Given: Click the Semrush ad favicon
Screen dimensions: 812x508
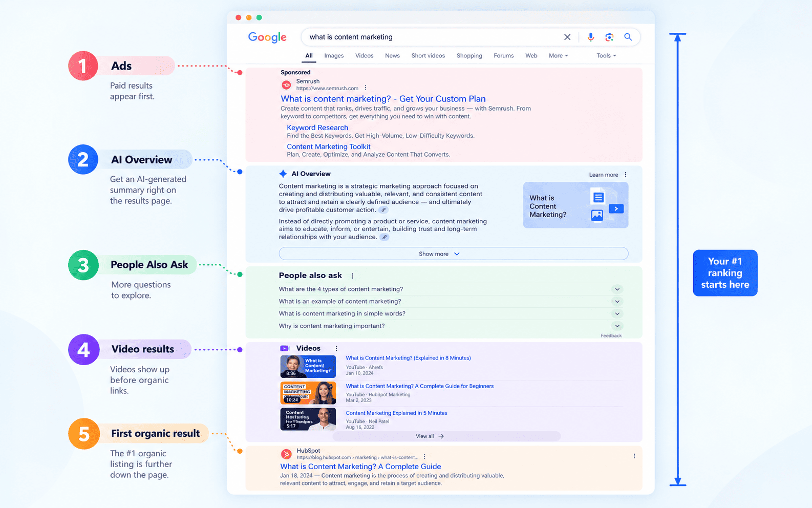Looking at the screenshot, I should tap(287, 84).
